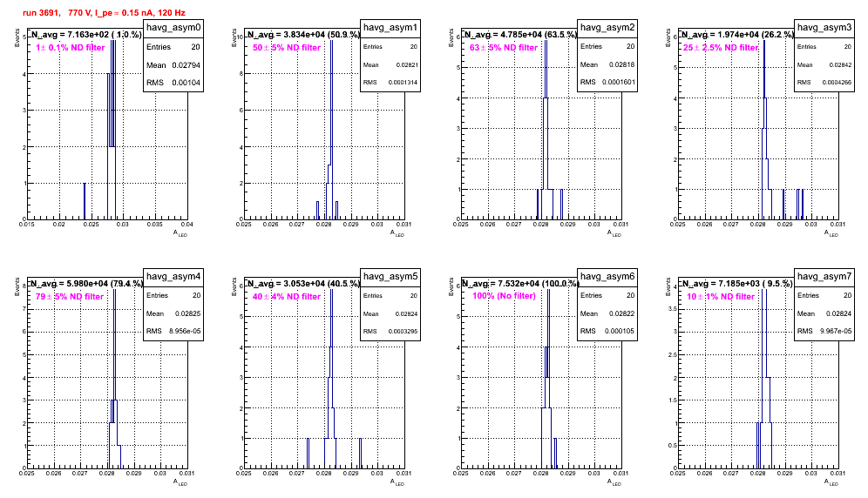The height and width of the screenshot is (498, 868).
Task: Click the havg_asym2 stats box title
Action: click(607, 28)
